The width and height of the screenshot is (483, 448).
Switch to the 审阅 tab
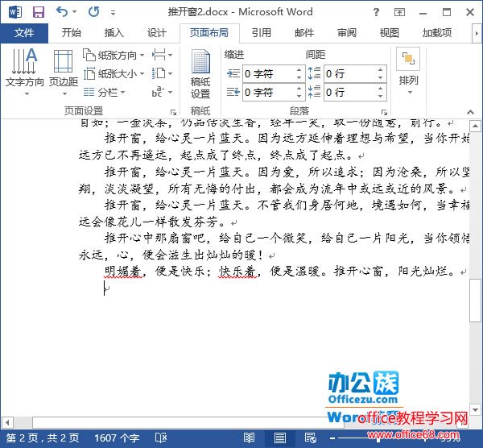347,33
